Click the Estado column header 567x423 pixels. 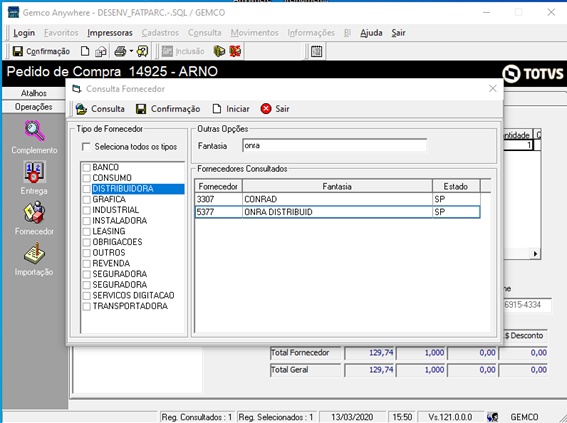456,187
